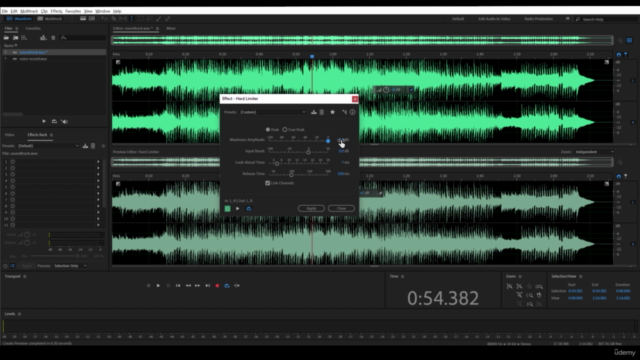Expand effect slot 3 arrow
The image size is (640, 360).
click(x=98, y=174)
